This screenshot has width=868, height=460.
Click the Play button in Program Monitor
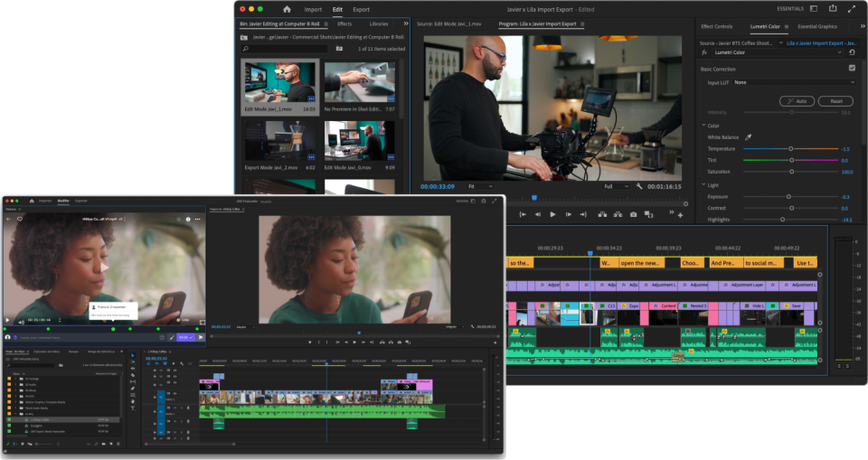(x=553, y=214)
